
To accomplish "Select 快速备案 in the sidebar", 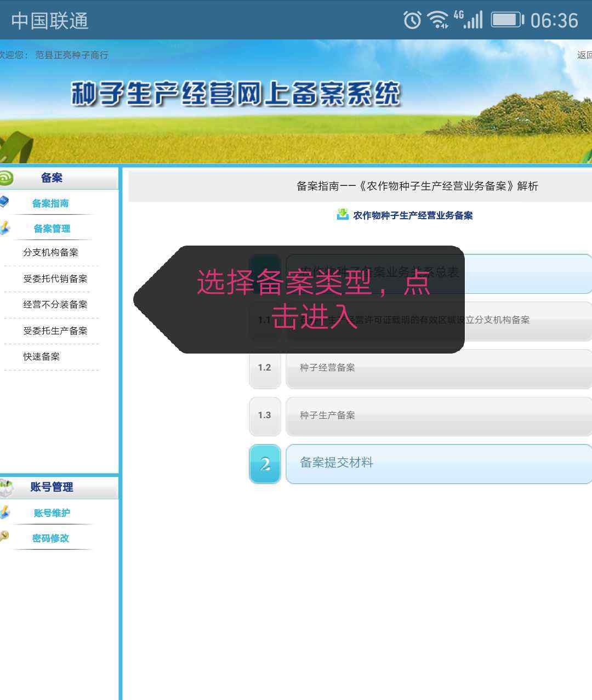I will tap(42, 356).
